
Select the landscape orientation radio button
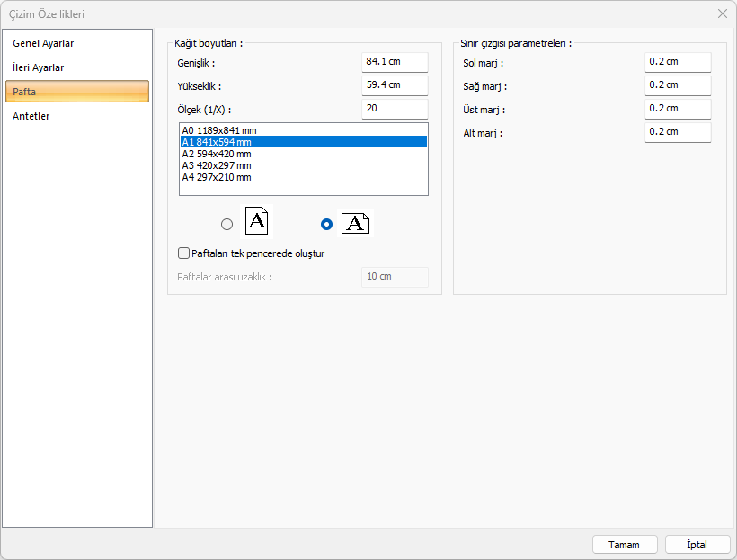click(x=327, y=225)
